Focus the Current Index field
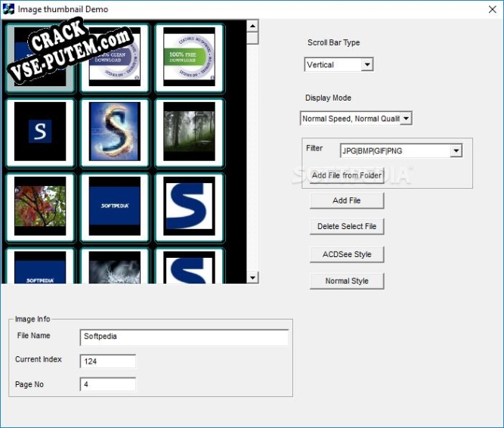 point(107,361)
